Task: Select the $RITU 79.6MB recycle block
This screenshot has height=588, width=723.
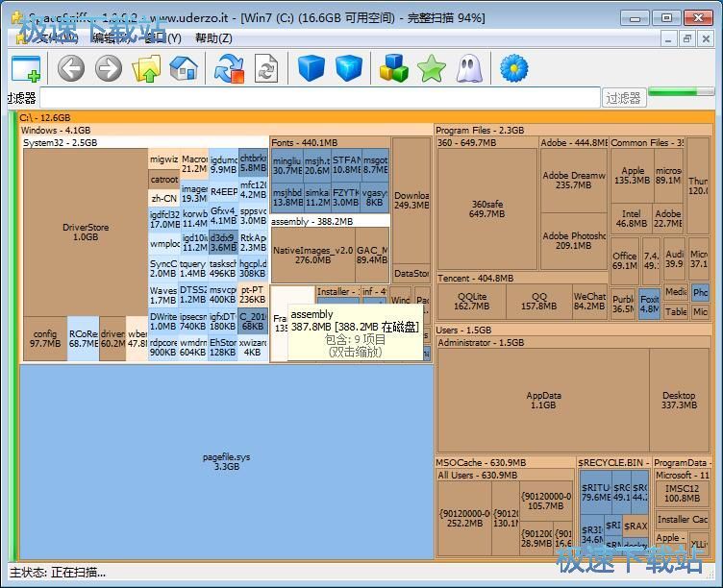Action: click(595, 492)
